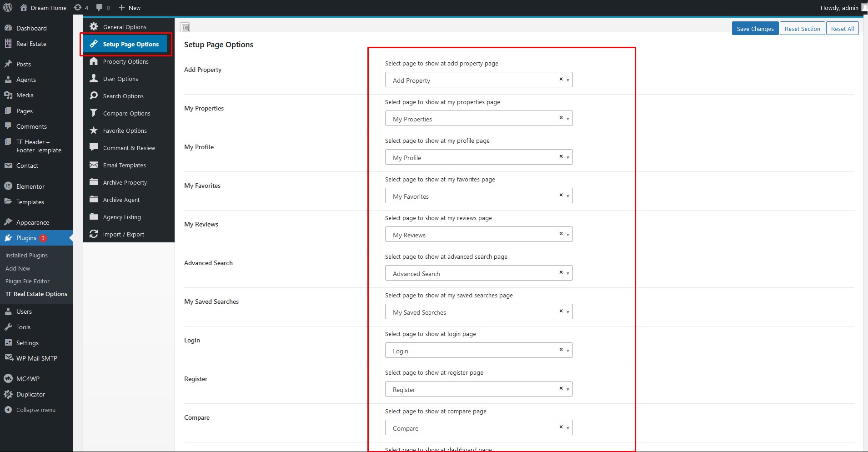Click the Elementor circle icon
The height and width of the screenshot is (452, 868).
click(x=8, y=186)
